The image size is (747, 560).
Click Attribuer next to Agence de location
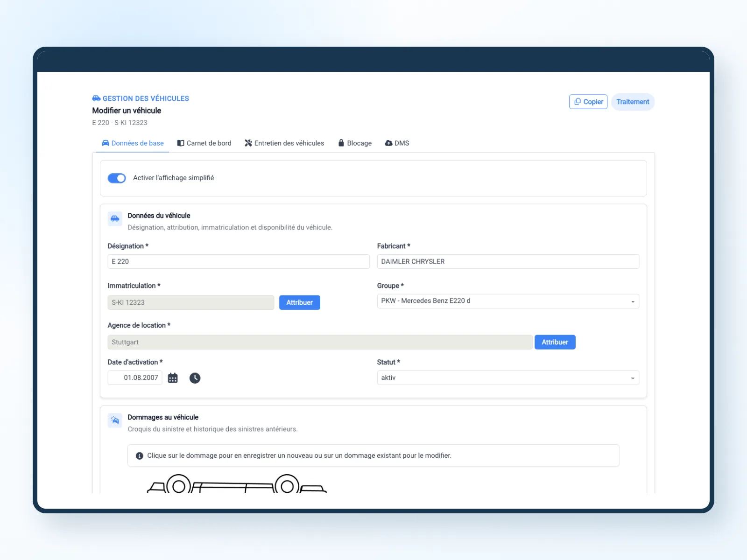pos(555,342)
